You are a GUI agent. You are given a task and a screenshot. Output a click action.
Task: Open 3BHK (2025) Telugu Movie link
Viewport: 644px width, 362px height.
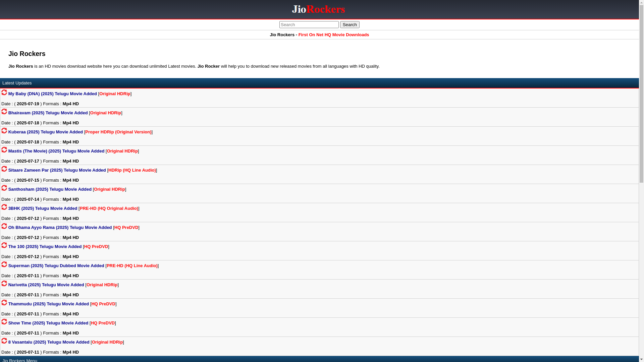click(43, 208)
